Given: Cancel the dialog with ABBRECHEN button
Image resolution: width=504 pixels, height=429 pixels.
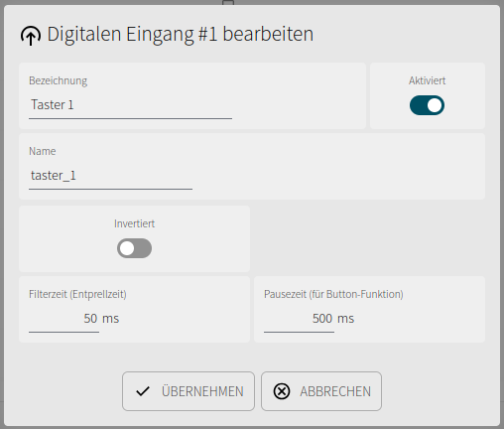Looking at the screenshot, I should tap(321, 391).
